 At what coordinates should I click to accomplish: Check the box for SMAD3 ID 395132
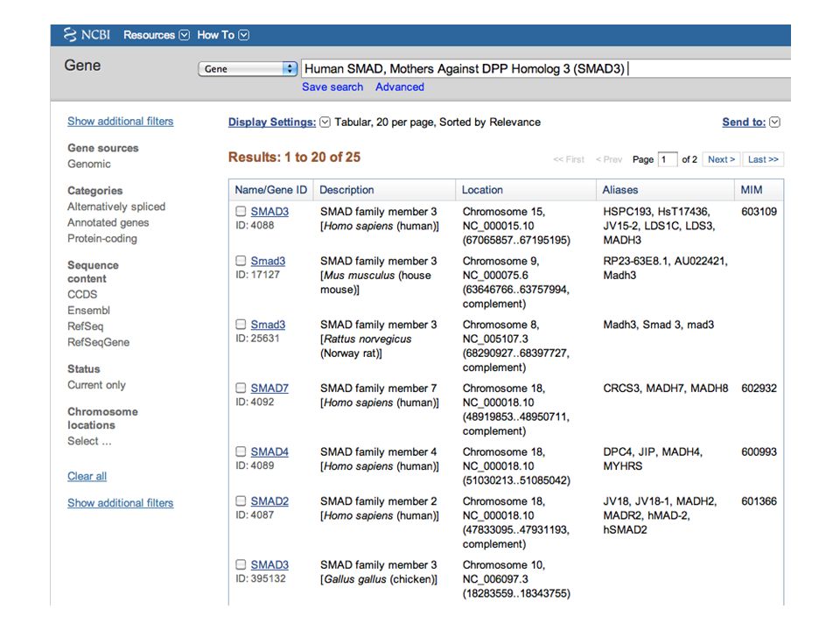241,564
